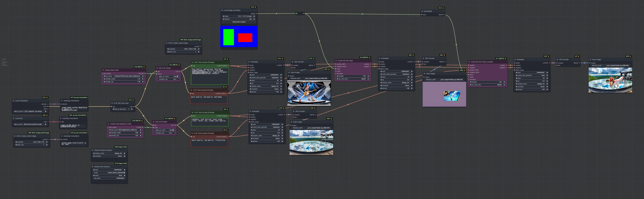Click the fox icon on badge #20 [BETA]
This screenshot has height=199, width=644.
click(144, 67)
